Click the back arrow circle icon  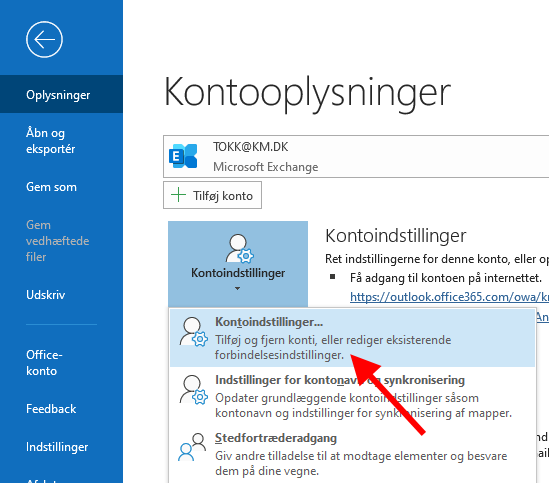[44, 40]
